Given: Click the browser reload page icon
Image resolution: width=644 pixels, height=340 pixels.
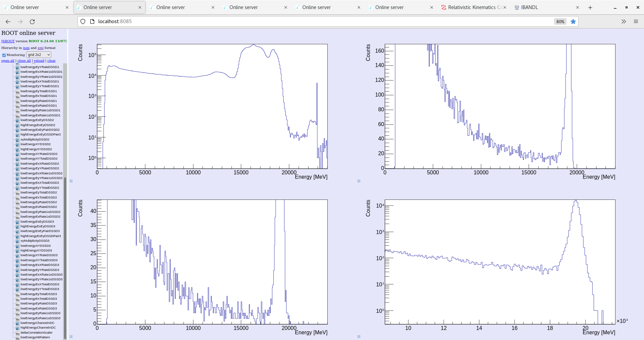Looking at the screenshot, I should pos(32,21).
